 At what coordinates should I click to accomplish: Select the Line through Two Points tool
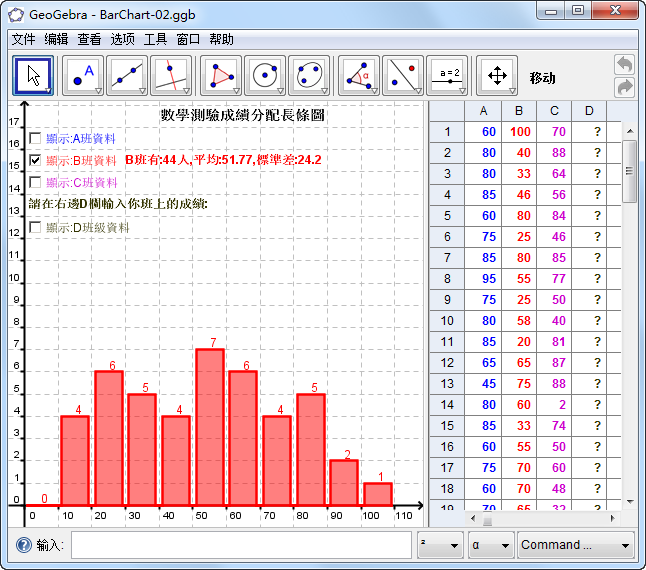(x=127, y=76)
